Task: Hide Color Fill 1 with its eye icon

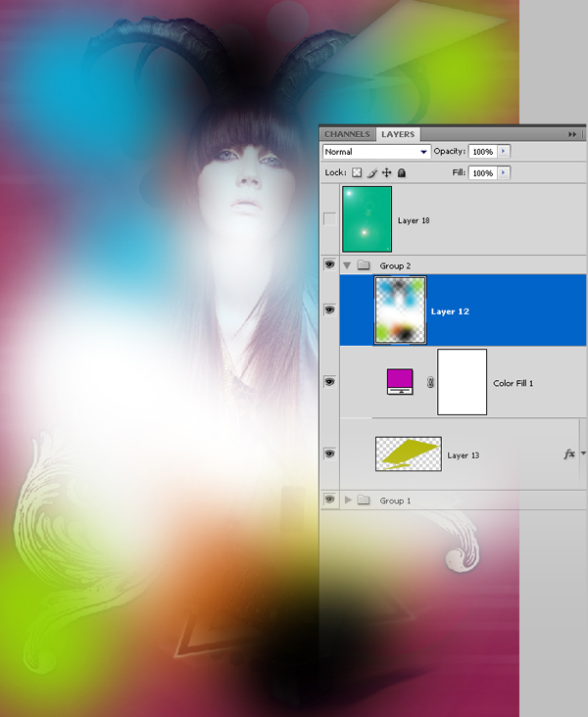Action: [329, 382]
